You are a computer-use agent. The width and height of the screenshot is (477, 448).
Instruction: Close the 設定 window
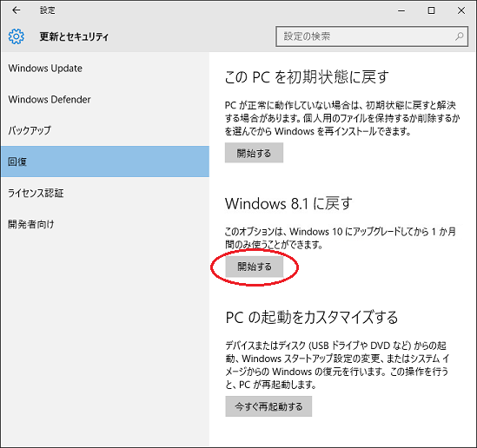click(x=460, y=10)
